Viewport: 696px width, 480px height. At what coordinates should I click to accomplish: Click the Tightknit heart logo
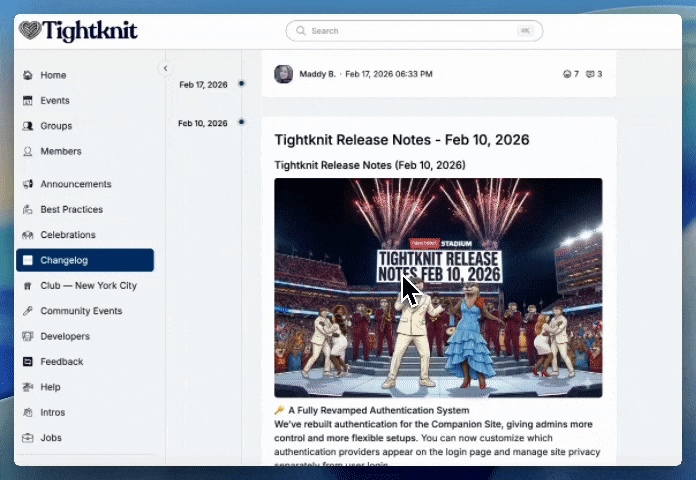point(30,31)
